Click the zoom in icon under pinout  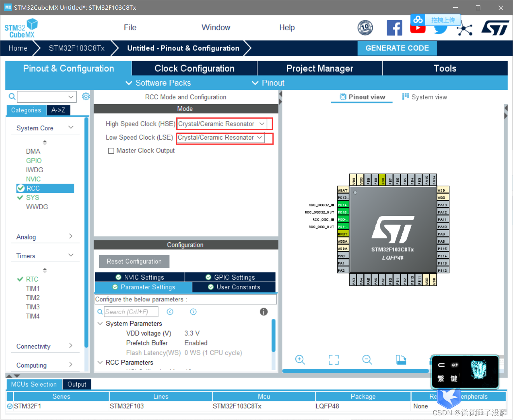(300, 360)
